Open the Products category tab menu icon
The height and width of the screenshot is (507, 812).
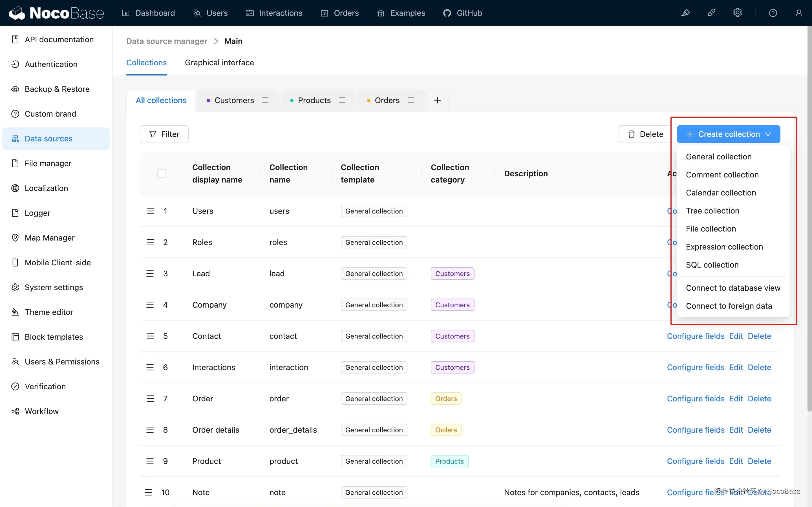342,100
